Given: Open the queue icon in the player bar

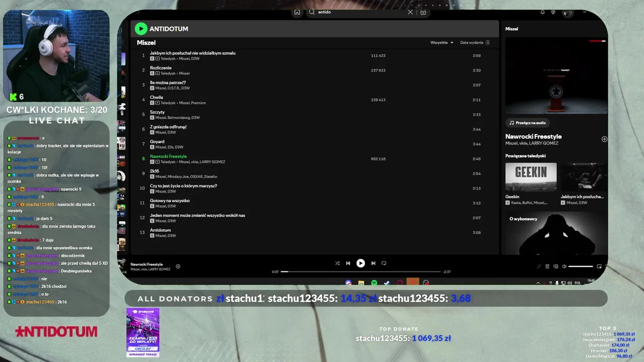Looking at the screenshot, I should (x=547, y=266).
